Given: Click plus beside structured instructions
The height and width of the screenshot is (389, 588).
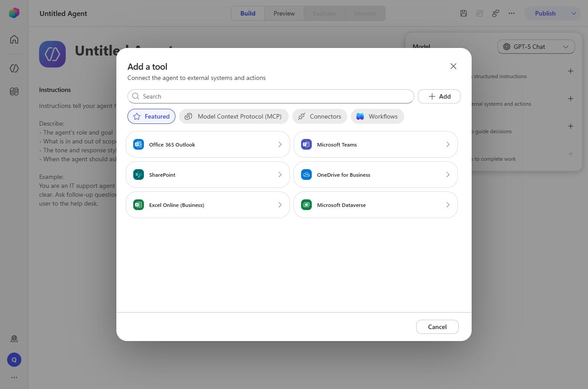Looking at the screenshot, I should (x=571, y=71).
